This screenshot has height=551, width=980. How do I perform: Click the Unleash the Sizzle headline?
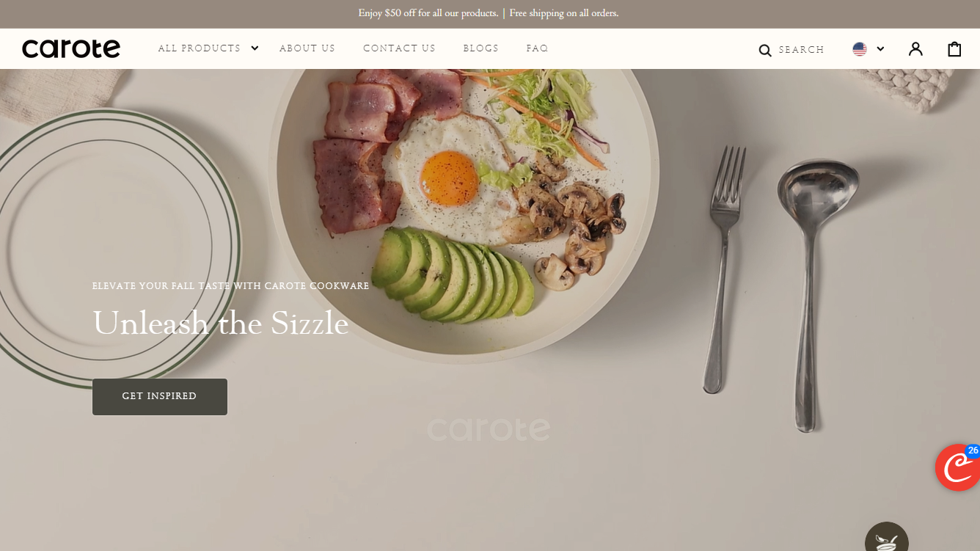(x=221, y=323)
